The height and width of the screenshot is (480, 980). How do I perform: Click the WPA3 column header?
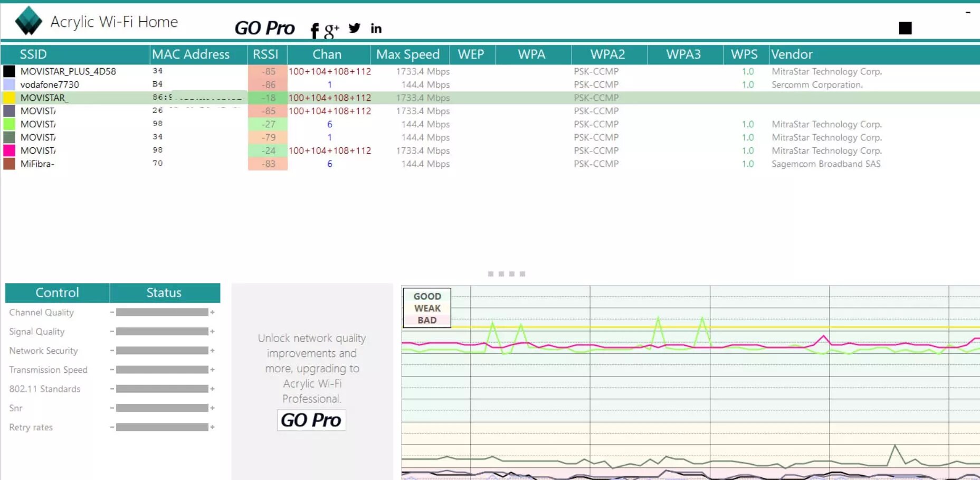pos(684,54)
